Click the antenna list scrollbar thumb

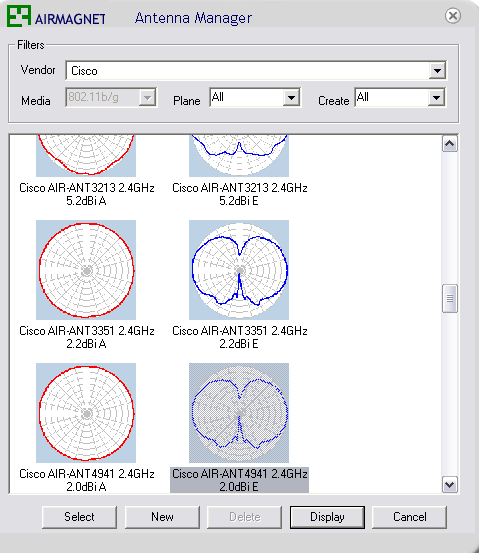[x=450, y=298]
